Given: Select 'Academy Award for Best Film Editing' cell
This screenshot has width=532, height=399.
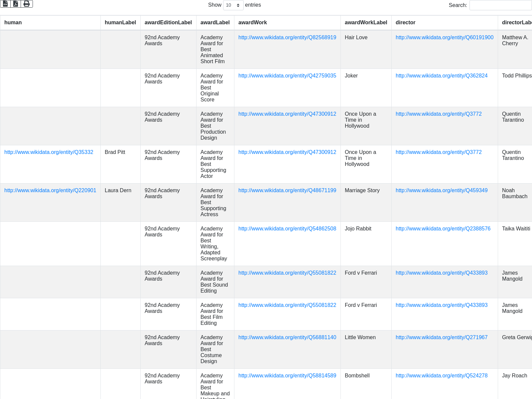Looking at the screenshot, I should click(x=215, y=314).
